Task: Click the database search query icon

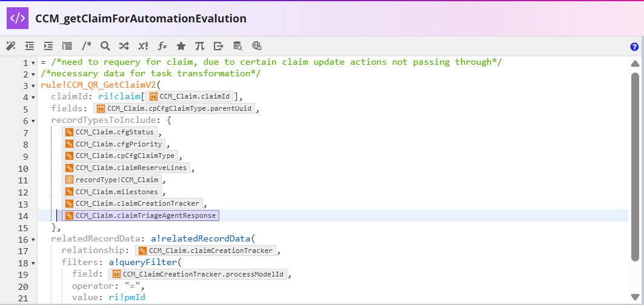Action: click(237, 46)
